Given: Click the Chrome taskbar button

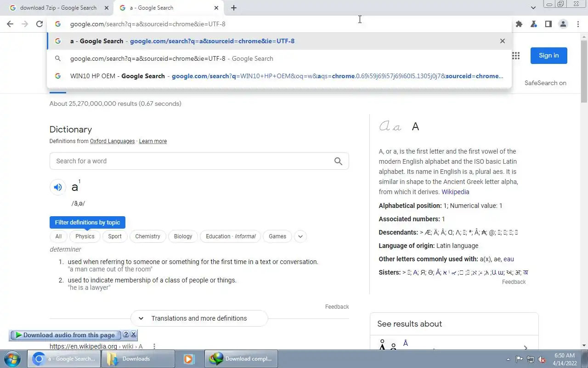Looking at the screenshot, I should (64, 359).
